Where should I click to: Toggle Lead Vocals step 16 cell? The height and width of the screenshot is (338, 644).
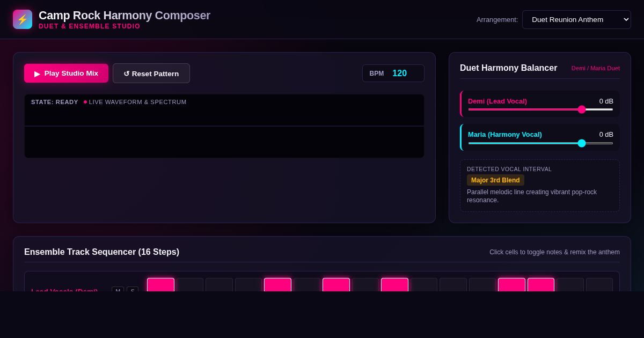click(599, 285)
